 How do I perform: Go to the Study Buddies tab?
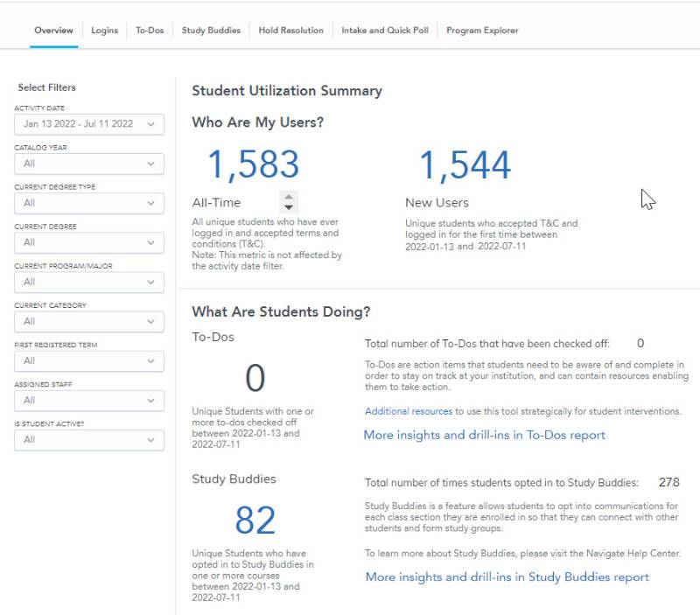[x=211, y=31]
